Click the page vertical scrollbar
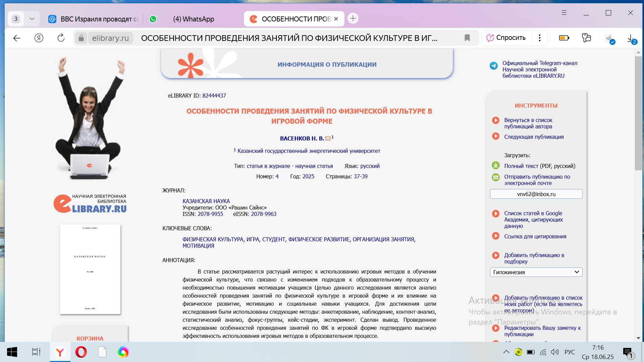 pyautogui.click(x=638, y=114)
